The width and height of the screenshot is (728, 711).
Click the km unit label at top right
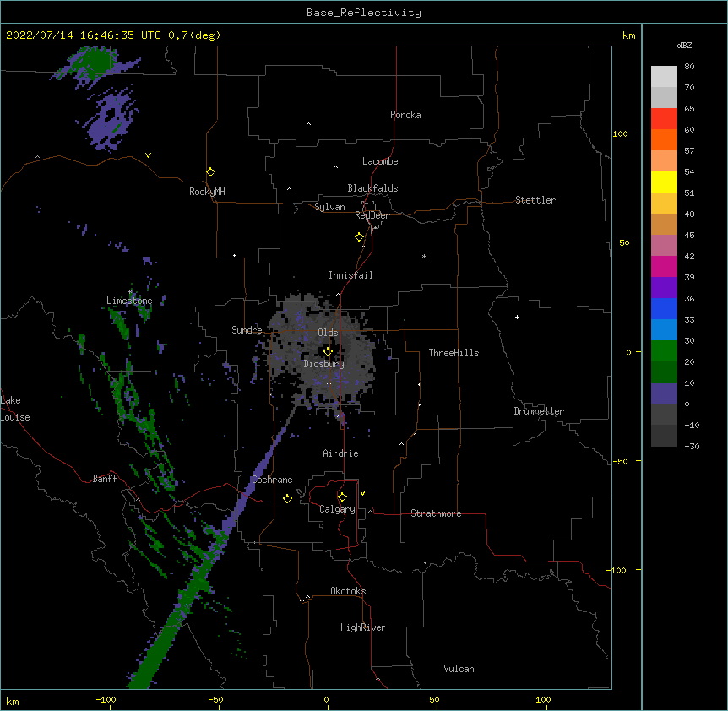click(x=629, y=35)
